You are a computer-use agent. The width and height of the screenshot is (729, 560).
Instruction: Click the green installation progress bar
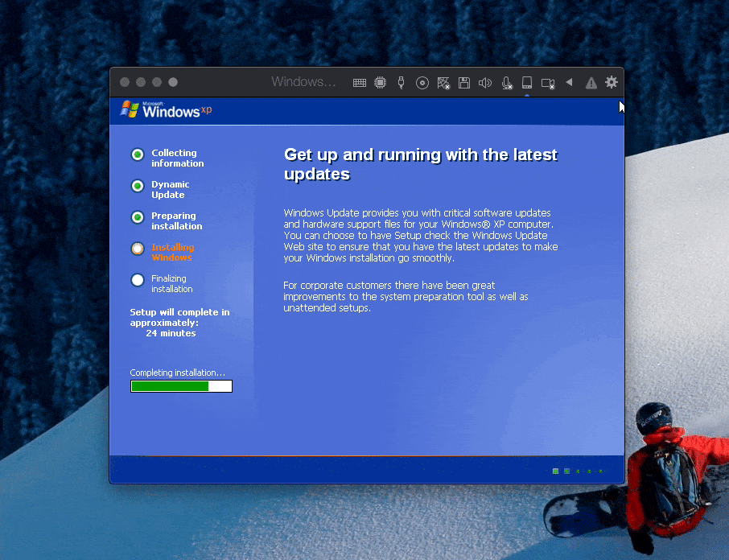coord(181,386)
